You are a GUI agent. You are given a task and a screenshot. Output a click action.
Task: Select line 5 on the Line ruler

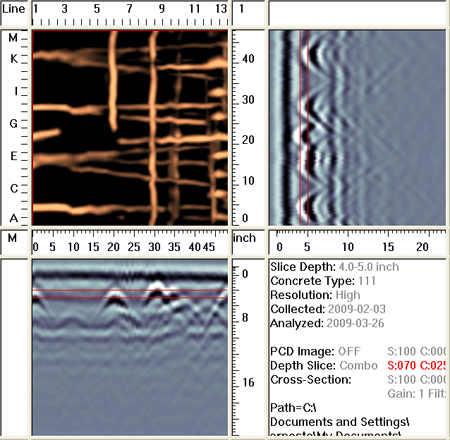point(97,9)
